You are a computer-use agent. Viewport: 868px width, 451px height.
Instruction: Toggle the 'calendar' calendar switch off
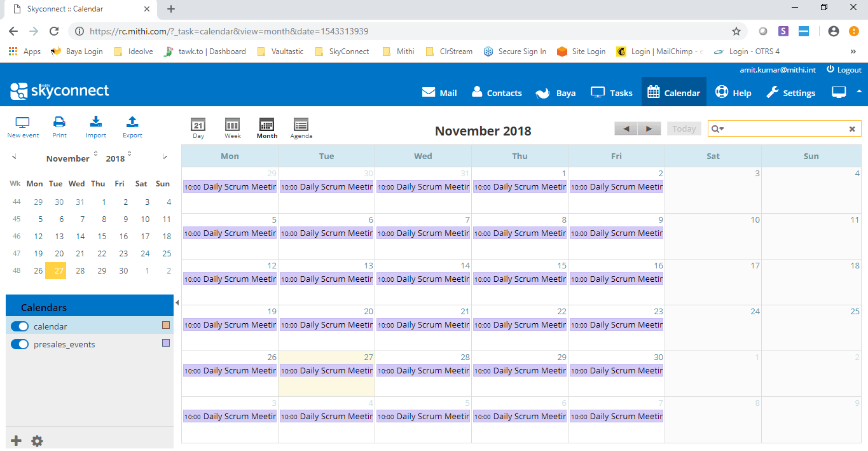point(20,326)
